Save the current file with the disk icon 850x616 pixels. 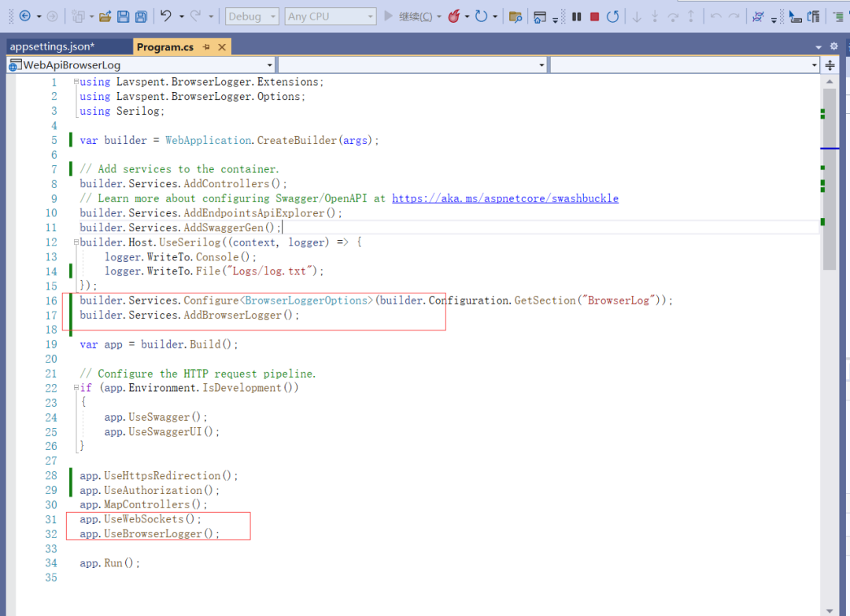pos(124,17)
